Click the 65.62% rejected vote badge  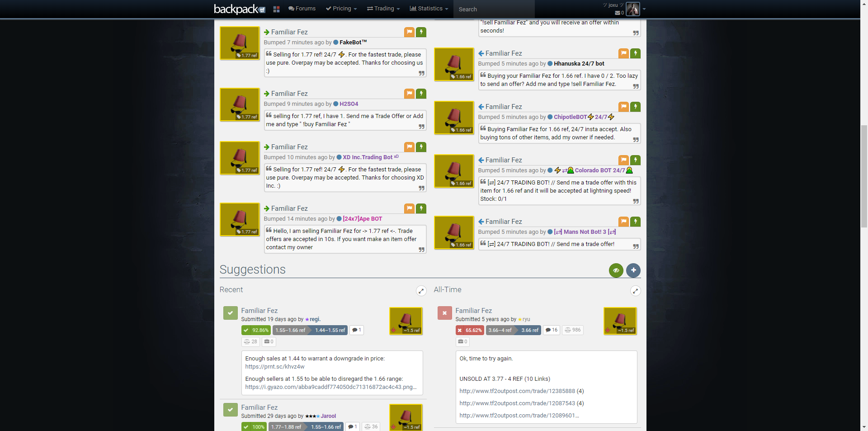[x=470, y=330]
